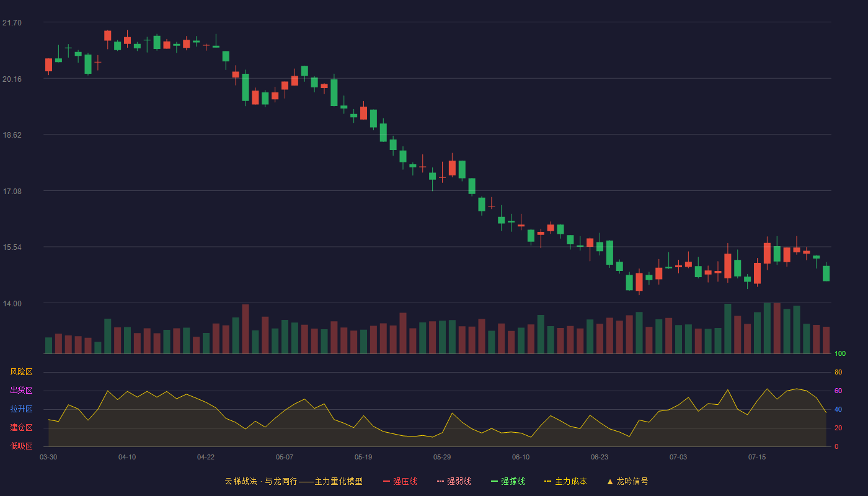868x496 pixels.
Task: Select the 出货区 zone label
Action: (x=21, y=391)
